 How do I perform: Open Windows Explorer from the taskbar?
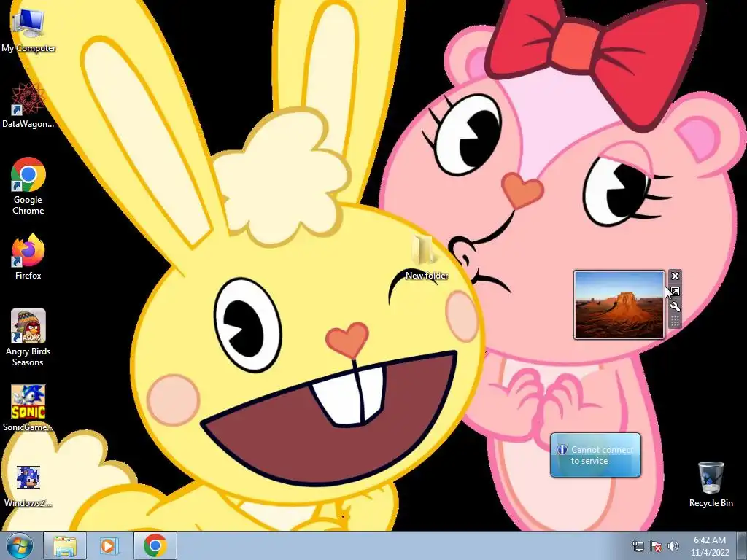point(65,545)
